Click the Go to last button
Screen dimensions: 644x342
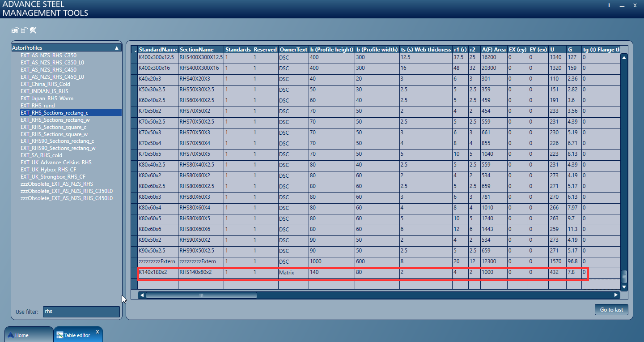pos(611,309)
